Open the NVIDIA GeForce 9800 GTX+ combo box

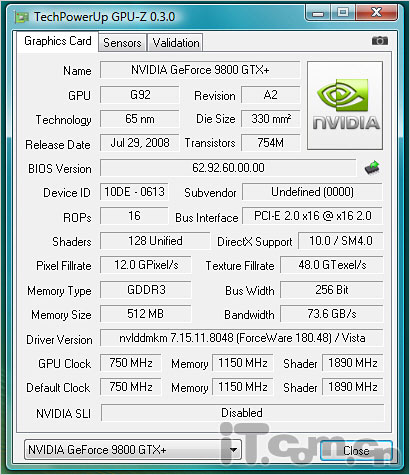(x=133, y=450)
